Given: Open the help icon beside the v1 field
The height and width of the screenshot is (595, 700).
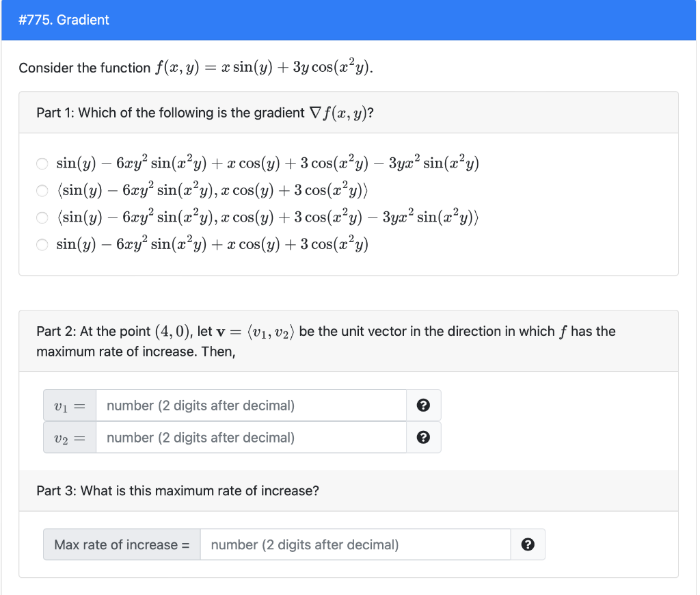Looking at the screenshot, I should click(x=423, y=405).
